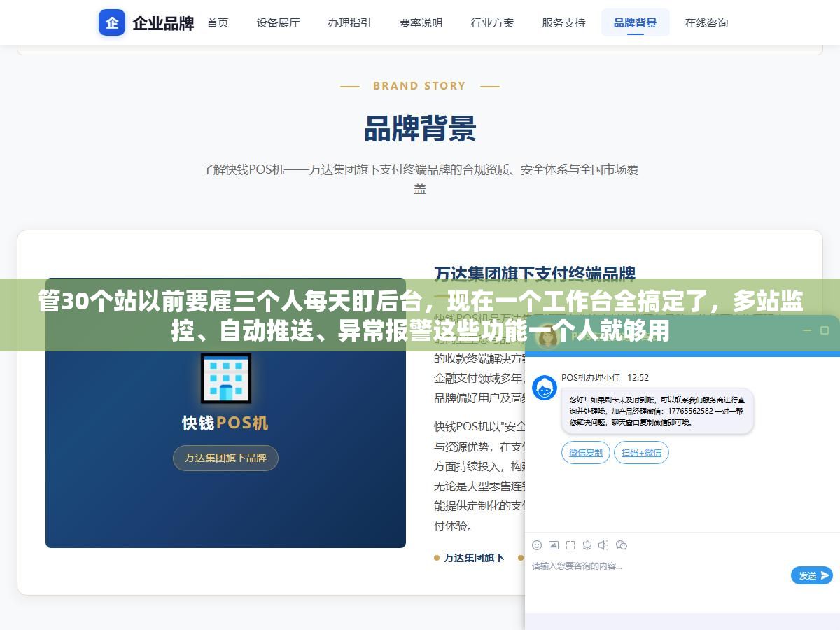Viewport: 840px width, 630px height.
Task: Click the 扫码+微信 button in chat
Action: [x=641, y=453]
